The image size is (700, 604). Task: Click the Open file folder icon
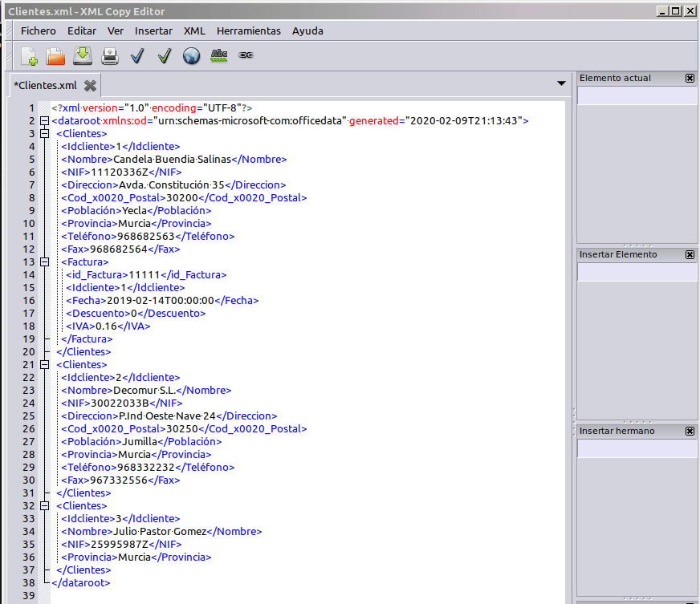55,55
